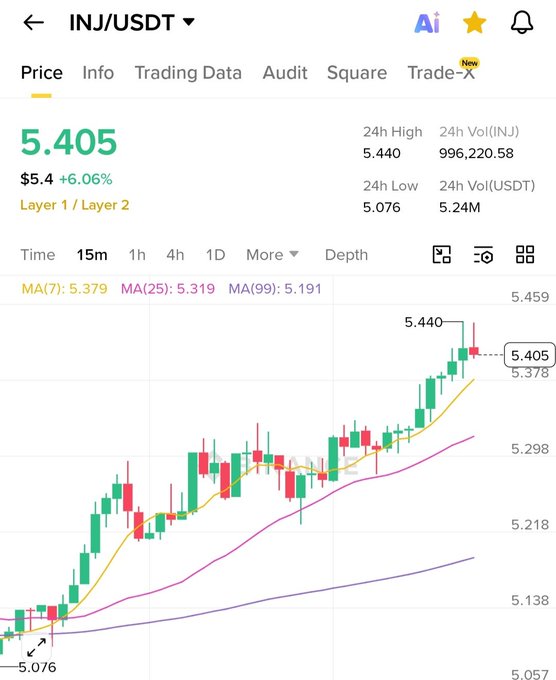Click the 5.138 price axis label
This screenshot has width=556, height=680.
530,600
